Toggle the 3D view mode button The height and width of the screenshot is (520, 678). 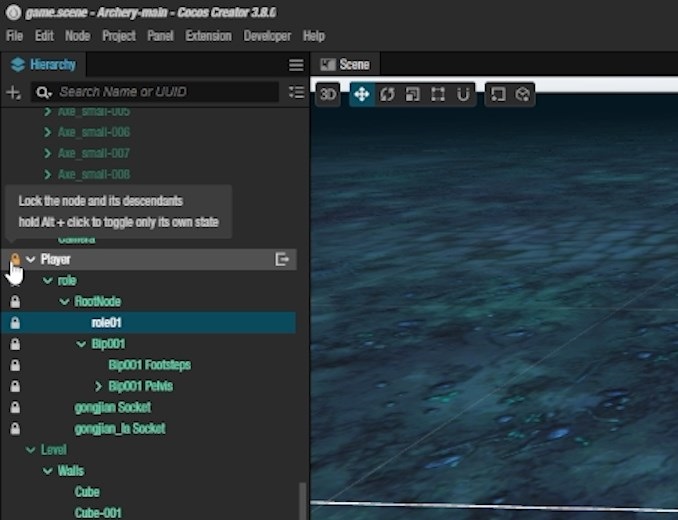pos(327,94)
